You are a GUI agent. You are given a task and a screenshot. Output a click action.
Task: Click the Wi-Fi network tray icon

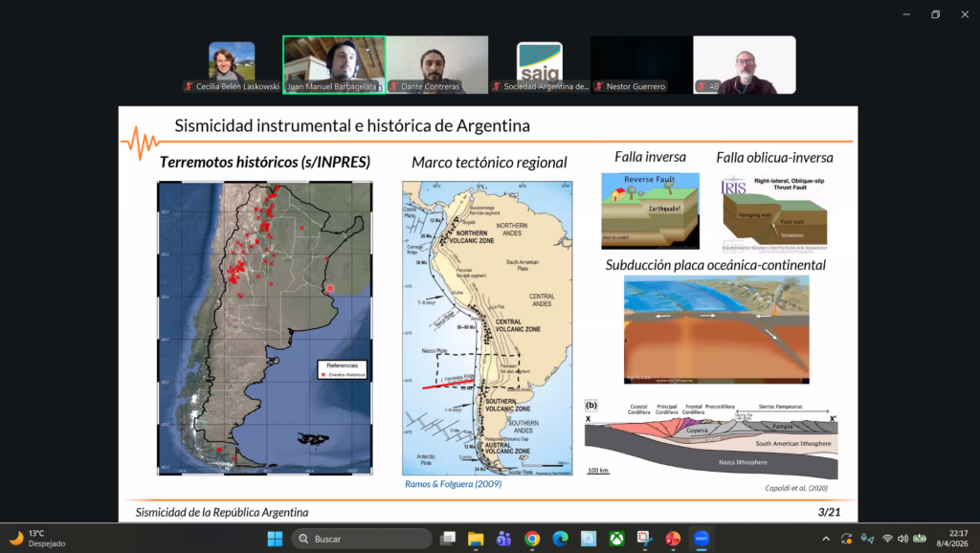887,539
